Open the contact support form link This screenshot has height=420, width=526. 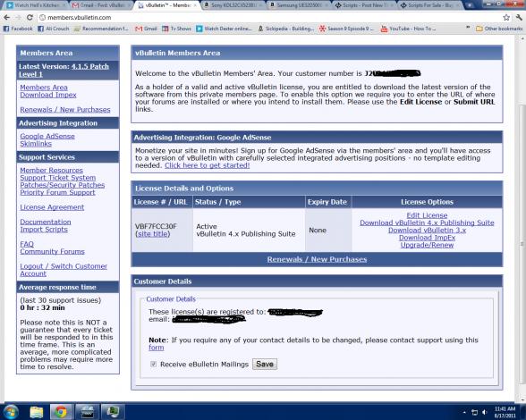pyautogui.click(x=157, y=348)
